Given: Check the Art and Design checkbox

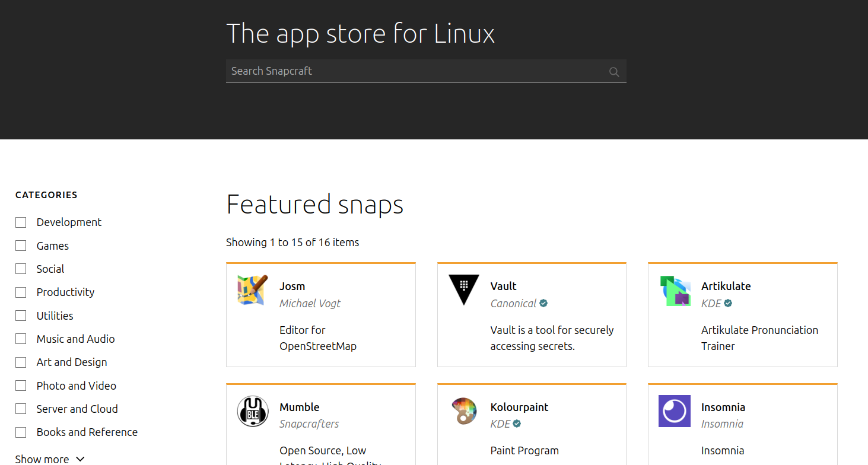Looking at the screenshot, I should click(x=21, y=362).
